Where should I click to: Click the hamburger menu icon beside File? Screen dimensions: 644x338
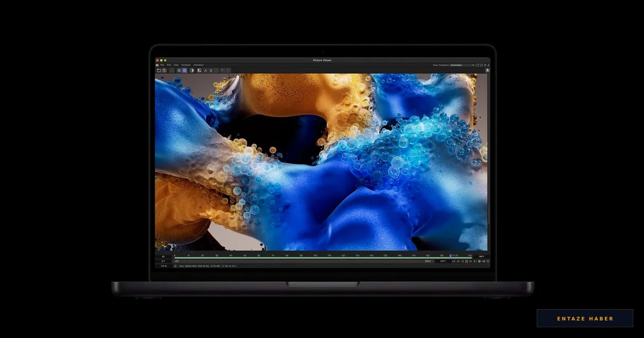tap(157, 65)
